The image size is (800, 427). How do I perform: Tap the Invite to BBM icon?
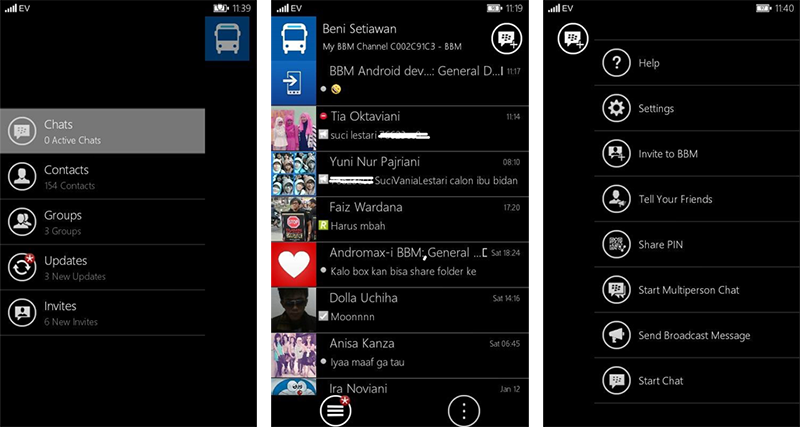pyautogui.click(x=616, y=154)
